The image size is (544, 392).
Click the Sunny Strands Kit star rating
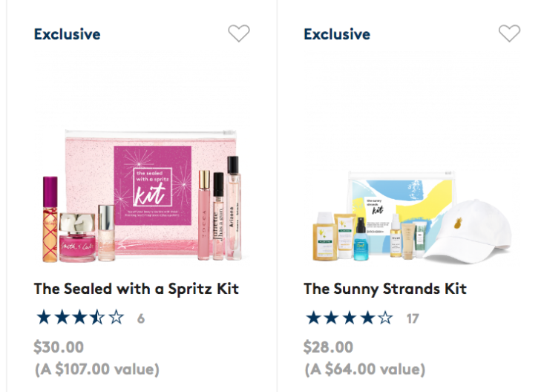coord(350,318)
